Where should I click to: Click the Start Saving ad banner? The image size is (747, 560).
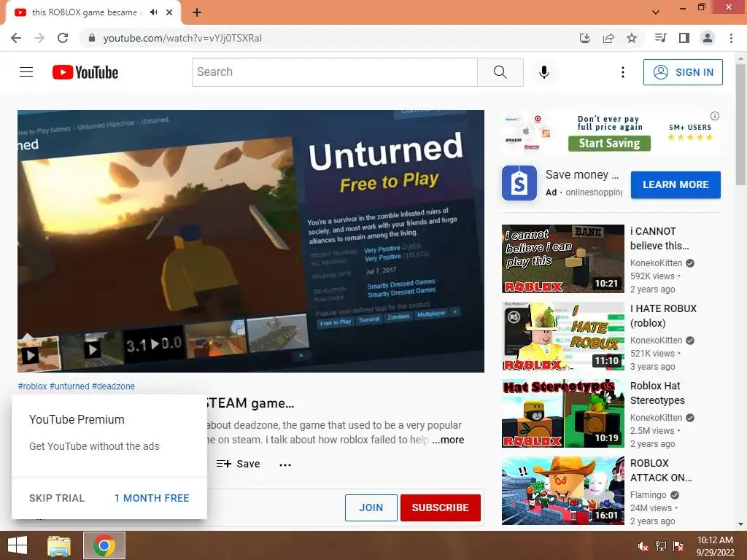click(609, 143)
